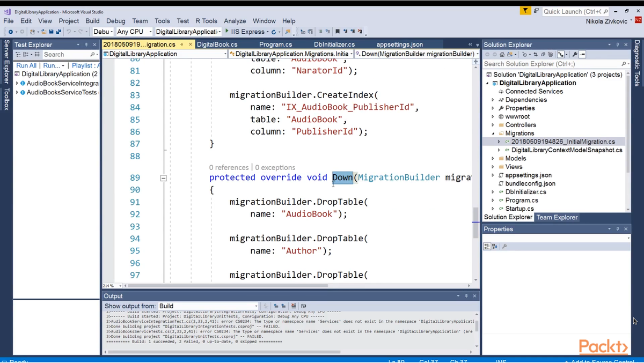Click Pending Changes Filter clock icon
Screen dimensions: 644x363
pyautogui.click(x=525, y=54)
